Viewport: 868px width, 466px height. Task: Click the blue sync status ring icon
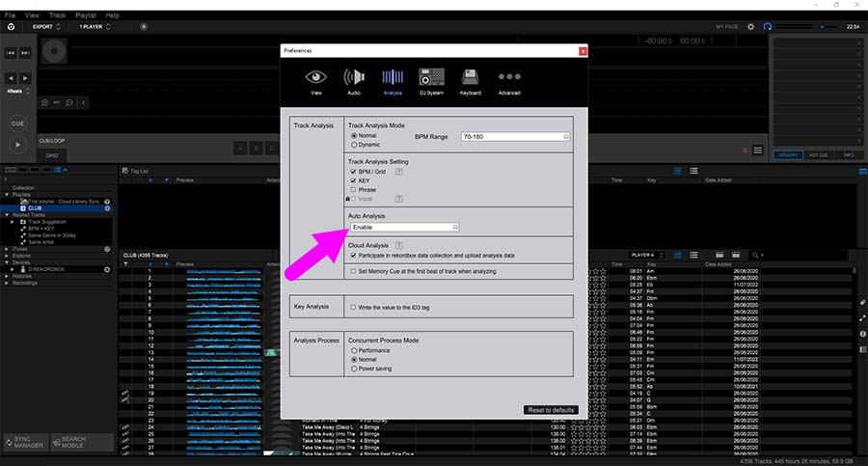point(768,27)
